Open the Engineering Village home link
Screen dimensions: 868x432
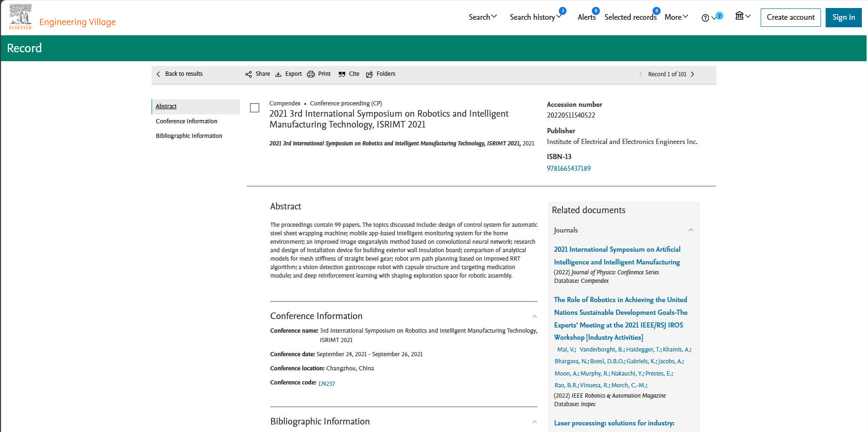click(78, 22)
